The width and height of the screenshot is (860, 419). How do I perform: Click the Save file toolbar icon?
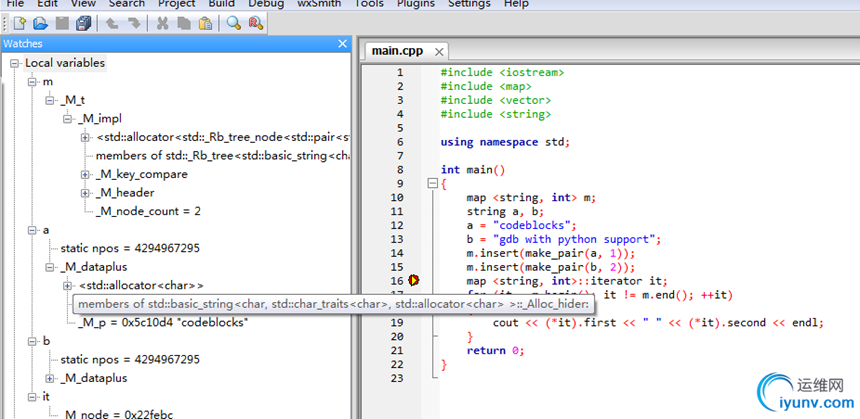(x=62, y=23)
